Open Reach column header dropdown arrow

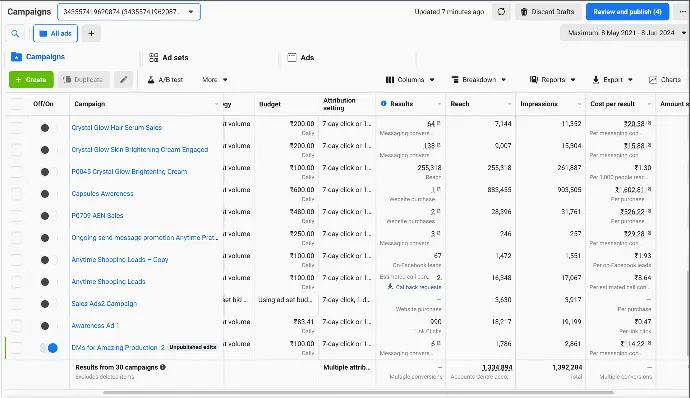[x=509, y=104]
